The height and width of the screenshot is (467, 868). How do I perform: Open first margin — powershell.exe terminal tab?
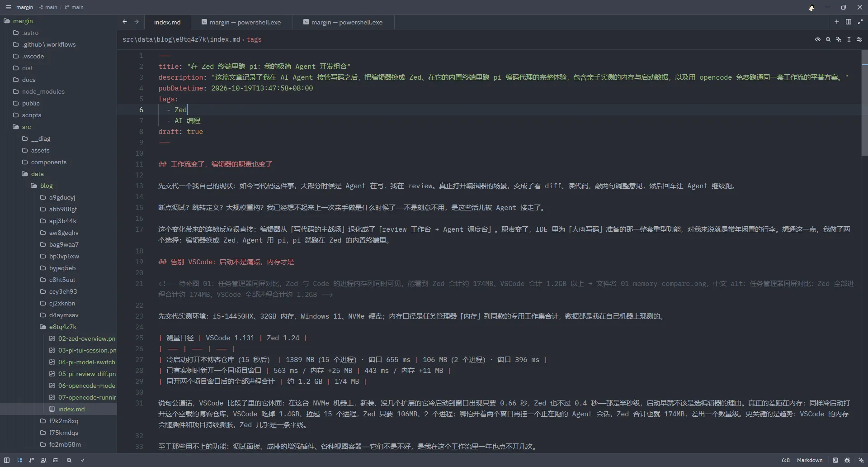coord(241,22)
